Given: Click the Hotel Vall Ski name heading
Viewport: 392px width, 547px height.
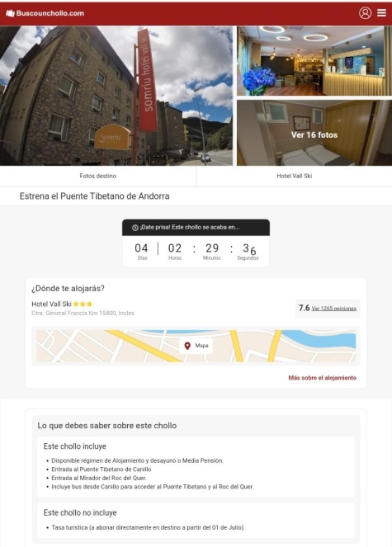Looking at the screenshot, I should click(51, 304).
